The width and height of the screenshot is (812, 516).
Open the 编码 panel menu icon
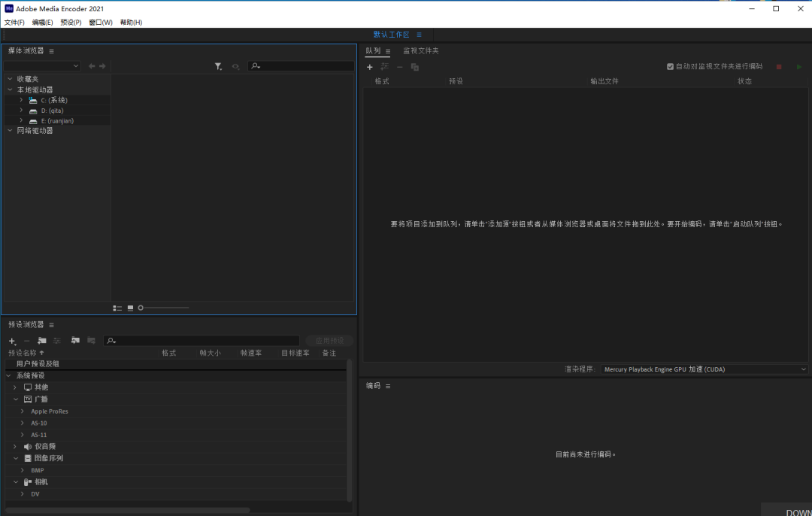pyautogui.click(x=388, y=386)
